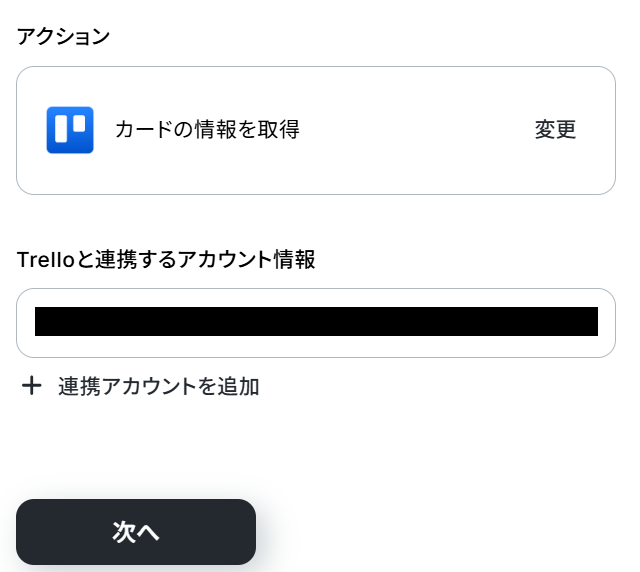Select the 連携アカウントを追加 link

pyautogui.click(x=159, y=386)
